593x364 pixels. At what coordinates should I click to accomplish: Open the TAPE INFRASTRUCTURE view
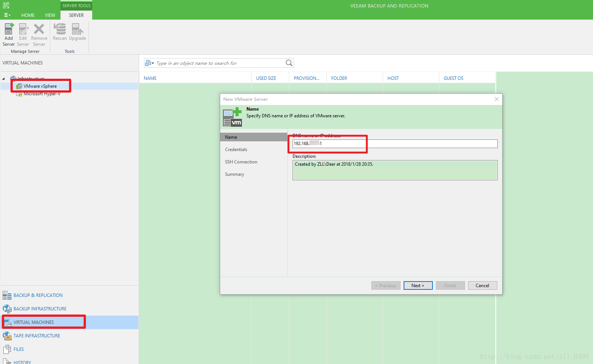coord(69,336)
